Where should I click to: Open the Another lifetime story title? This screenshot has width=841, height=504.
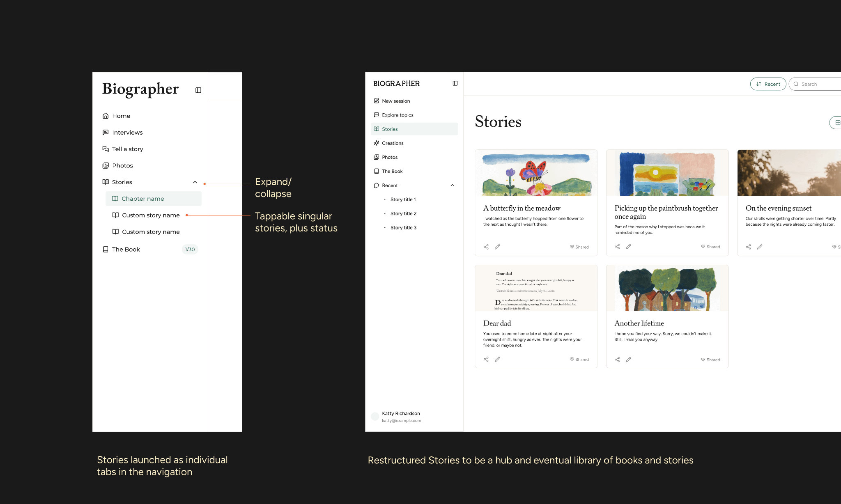point(639,323)
